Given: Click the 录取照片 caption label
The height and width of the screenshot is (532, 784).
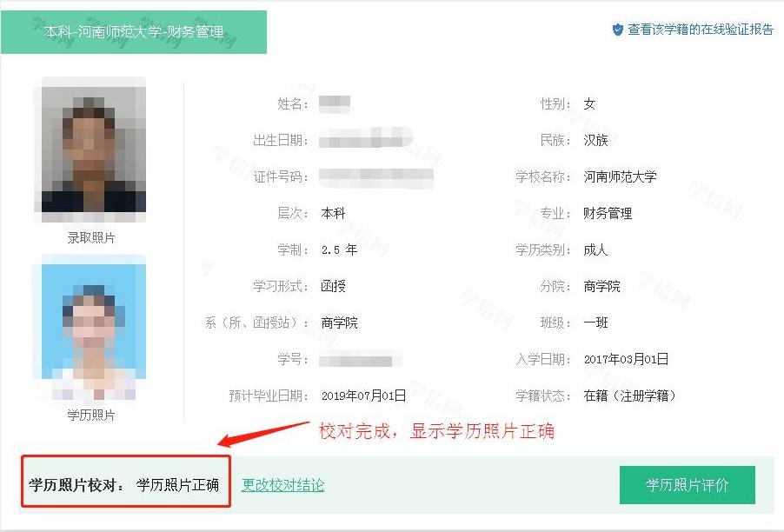Looking at the screenshot, I should point(91,238).
